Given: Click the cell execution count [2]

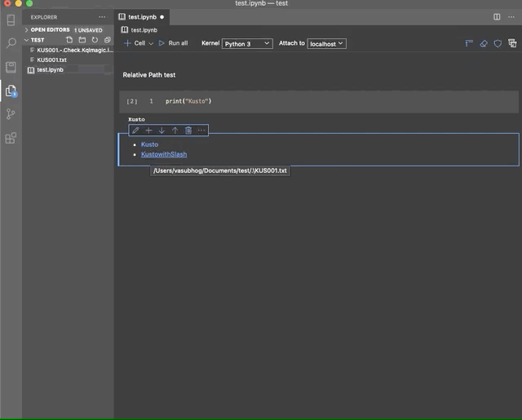Looking at the screenshot, I should (x=132, y=101).
